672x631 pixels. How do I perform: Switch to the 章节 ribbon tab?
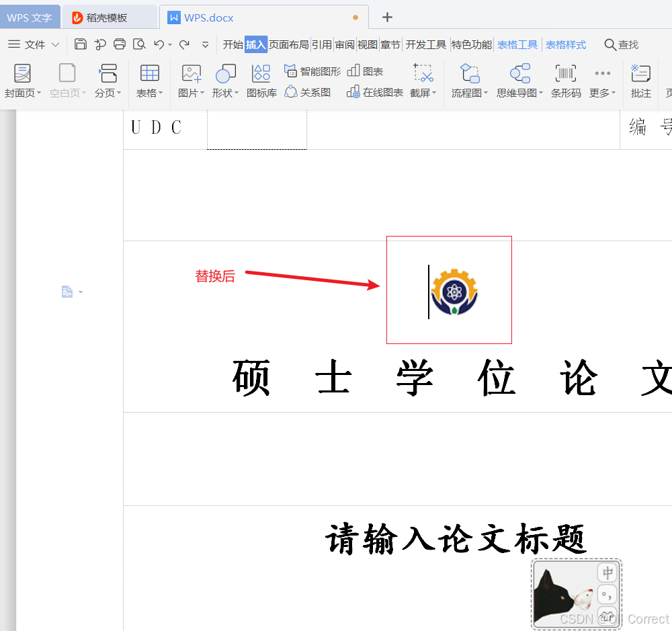click(390, 44)
